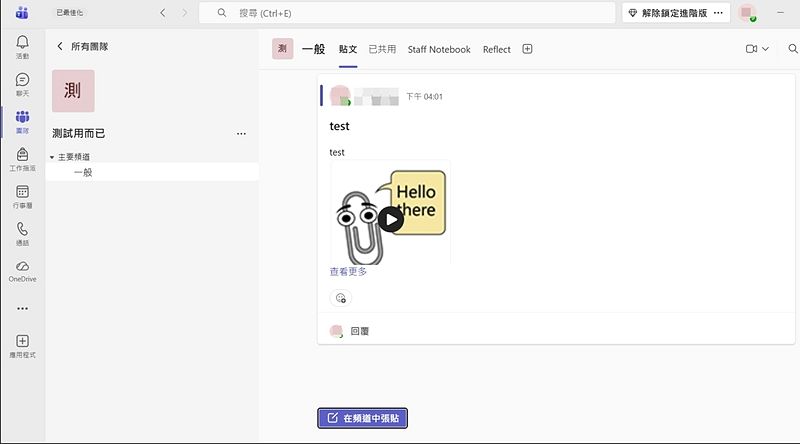Click the post timestamp 下午 04:01
Viewport: 800px width, 444px height.
point(424,96)
